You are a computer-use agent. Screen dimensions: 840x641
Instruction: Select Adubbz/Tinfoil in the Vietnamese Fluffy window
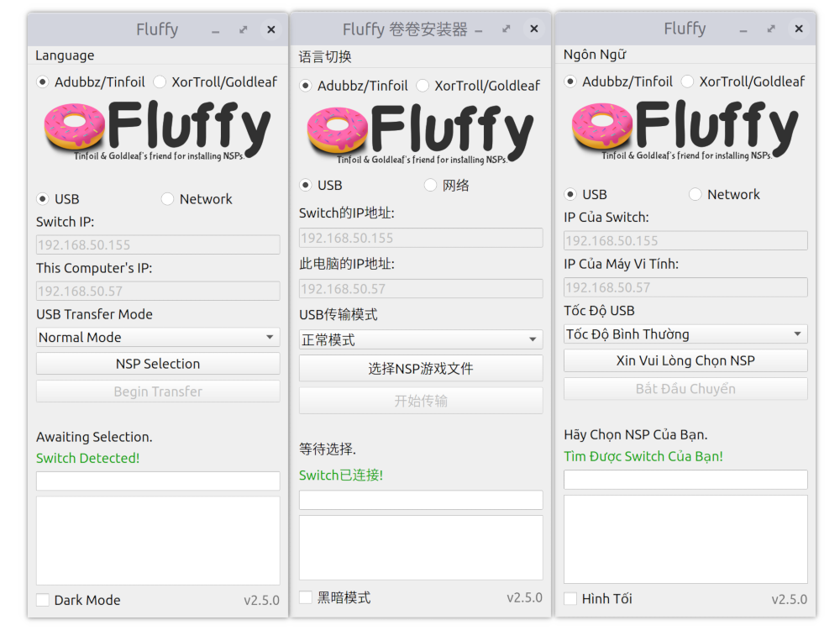619,81
